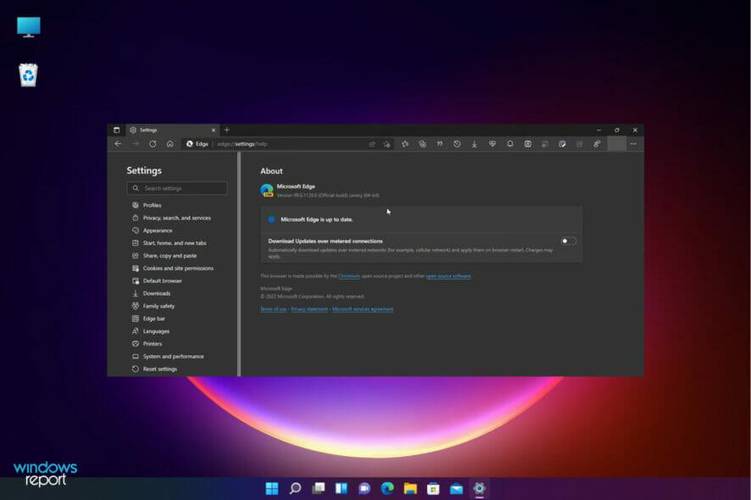Open Privacy, search, and services section
The image size is (751, 500).
click(x=177, y=218)
